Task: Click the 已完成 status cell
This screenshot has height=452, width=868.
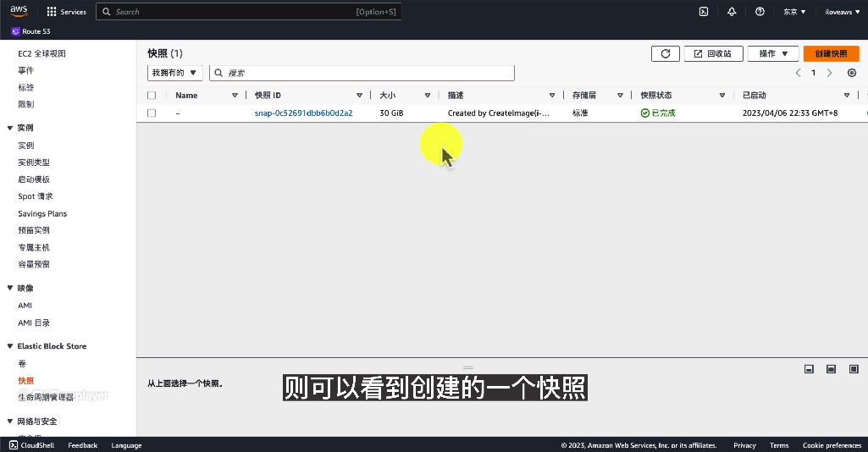Action: click(658, 113)
